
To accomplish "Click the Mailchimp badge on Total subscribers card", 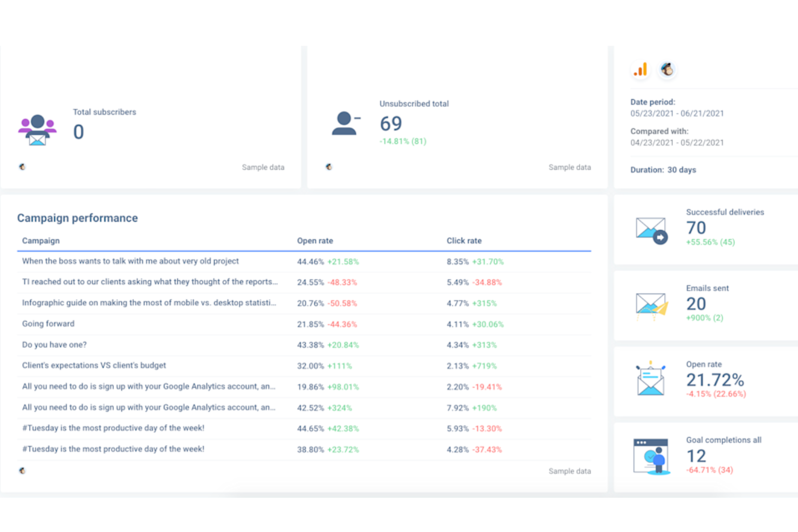I will click(x=22, y=167).
